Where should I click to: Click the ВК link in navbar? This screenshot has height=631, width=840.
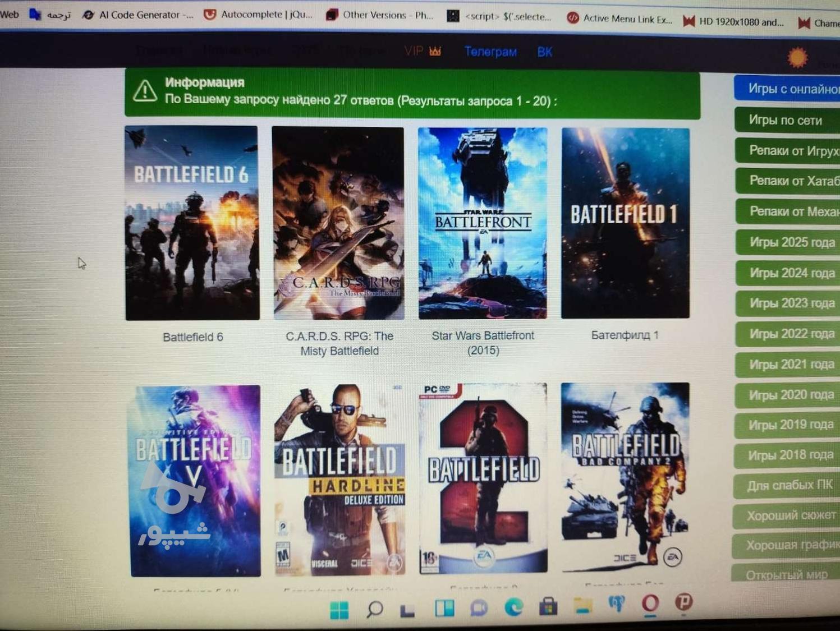pyautogui.click(x=544, y=52)
